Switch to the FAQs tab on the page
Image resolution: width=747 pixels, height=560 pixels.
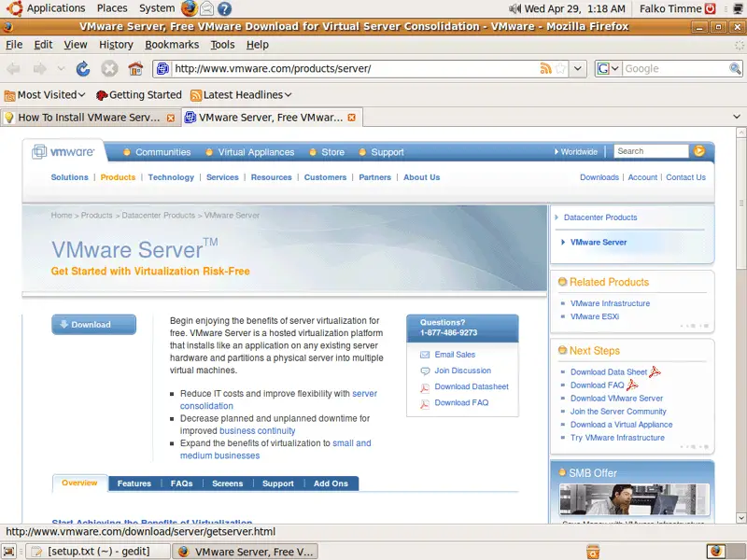181,483
